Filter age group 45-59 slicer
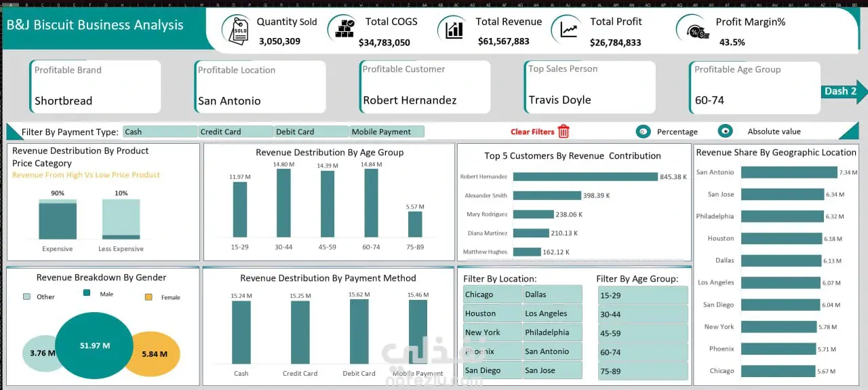This screenshot has height=390, width=868. click(x=643, y=333)
